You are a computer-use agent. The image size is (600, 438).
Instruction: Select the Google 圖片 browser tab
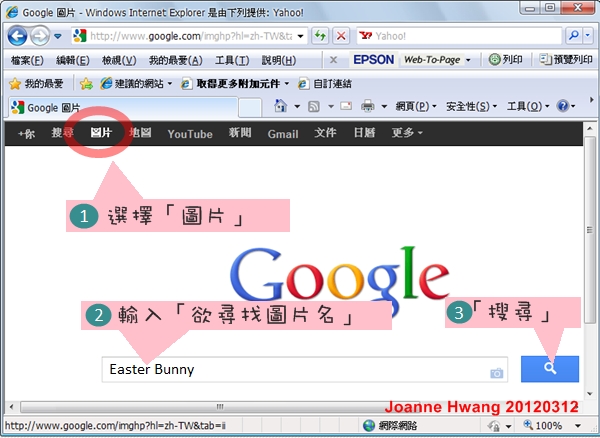coord(122,107)
